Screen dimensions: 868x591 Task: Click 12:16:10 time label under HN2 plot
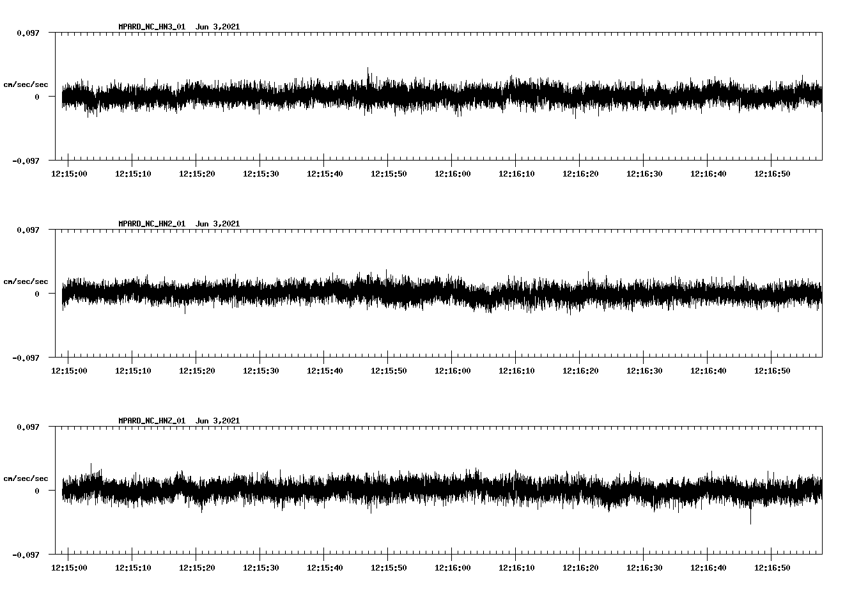(516, 371)
